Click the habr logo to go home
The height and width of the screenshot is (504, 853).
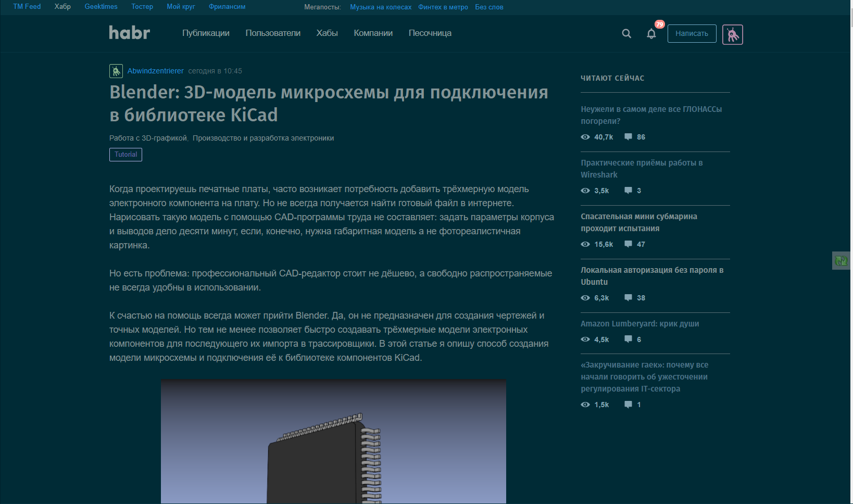pos(129,33)
